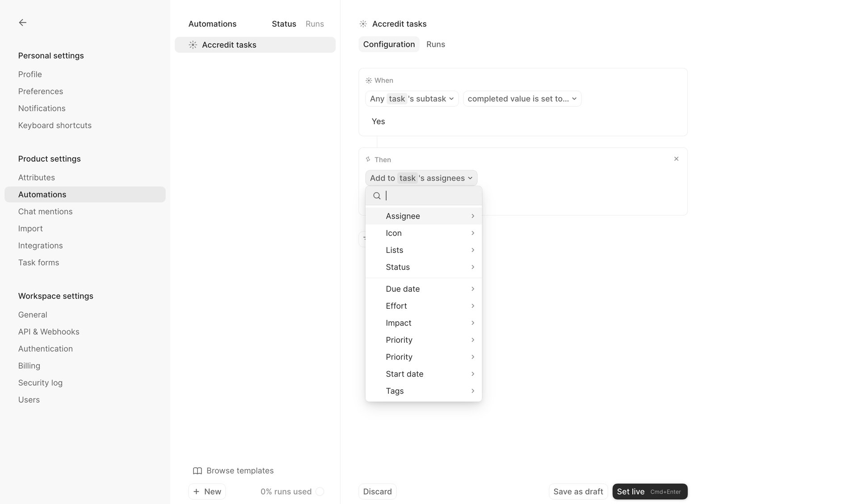The width and height of the screenshot is (858, 504).
Task: Open the "task's subtask" trigger dropdown
Action: (411, 99)
